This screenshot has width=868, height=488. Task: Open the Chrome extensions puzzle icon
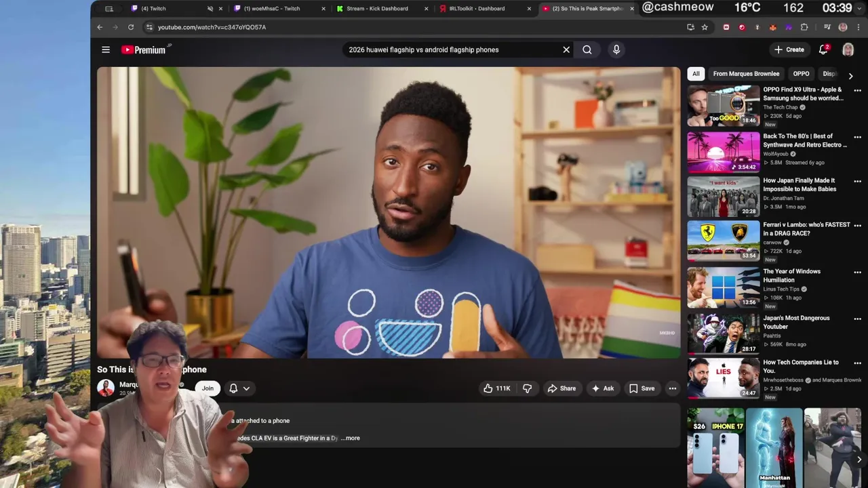804,27
